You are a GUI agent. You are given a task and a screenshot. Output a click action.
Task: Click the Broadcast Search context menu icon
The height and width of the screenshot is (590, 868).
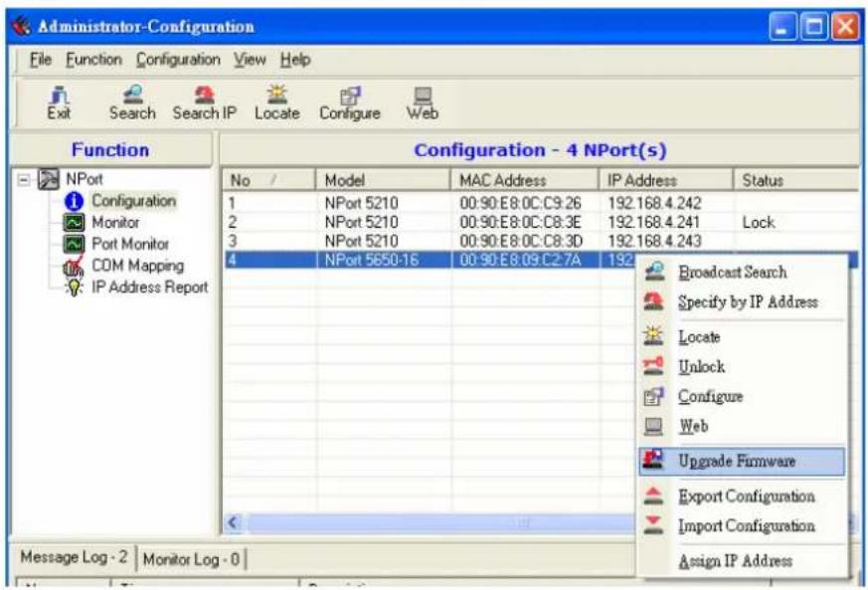pyautogui.click(x=654, y=272)
